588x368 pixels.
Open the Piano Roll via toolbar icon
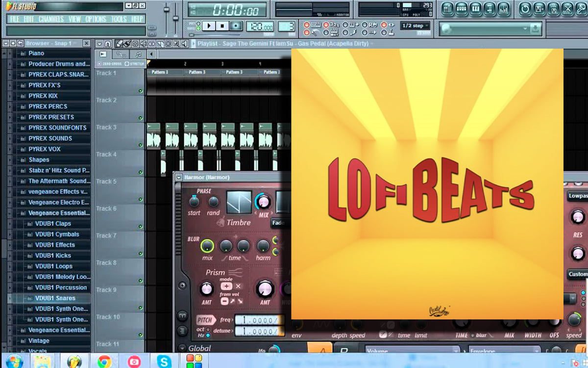(x=476, y=9)
